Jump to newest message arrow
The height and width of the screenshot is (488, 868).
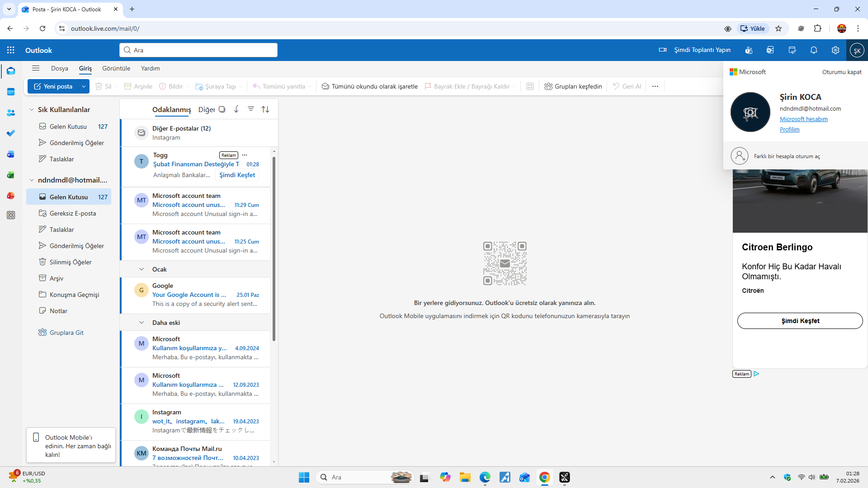click(x=236, y=109)
